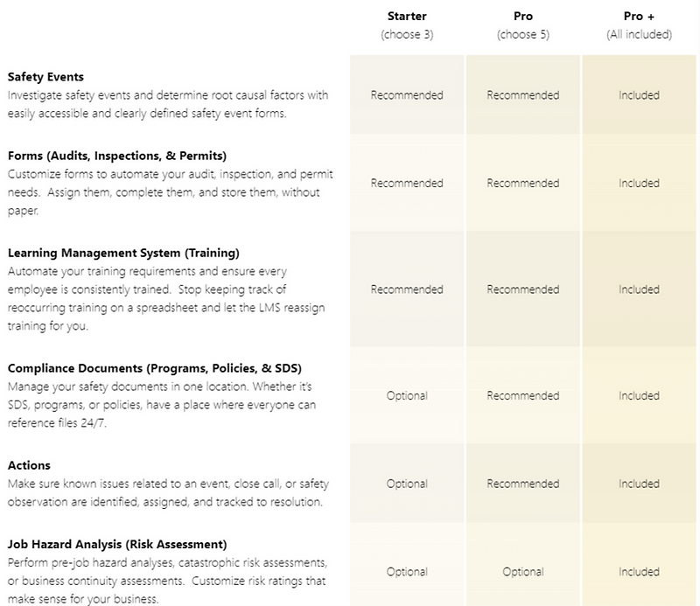Image resolution: width=700 pixels, height=606 pixels.
Task: Click the Compliance Documents feature heading
Action: 155,367
